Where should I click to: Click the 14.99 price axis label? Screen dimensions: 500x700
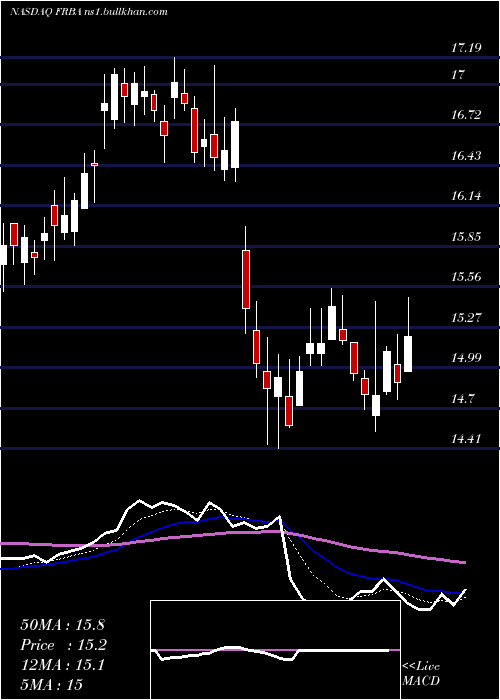tap(466, 358)
